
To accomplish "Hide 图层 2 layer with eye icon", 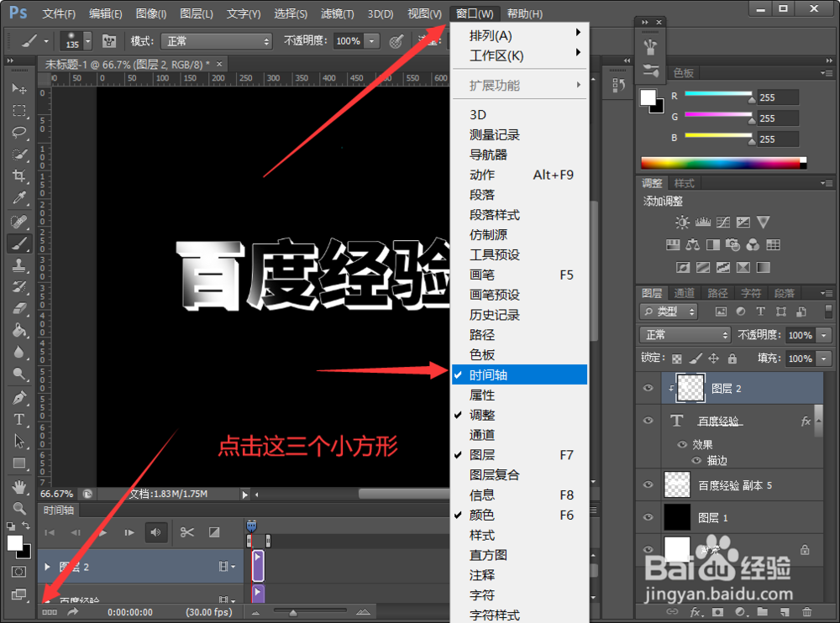I will coord(648,388).
